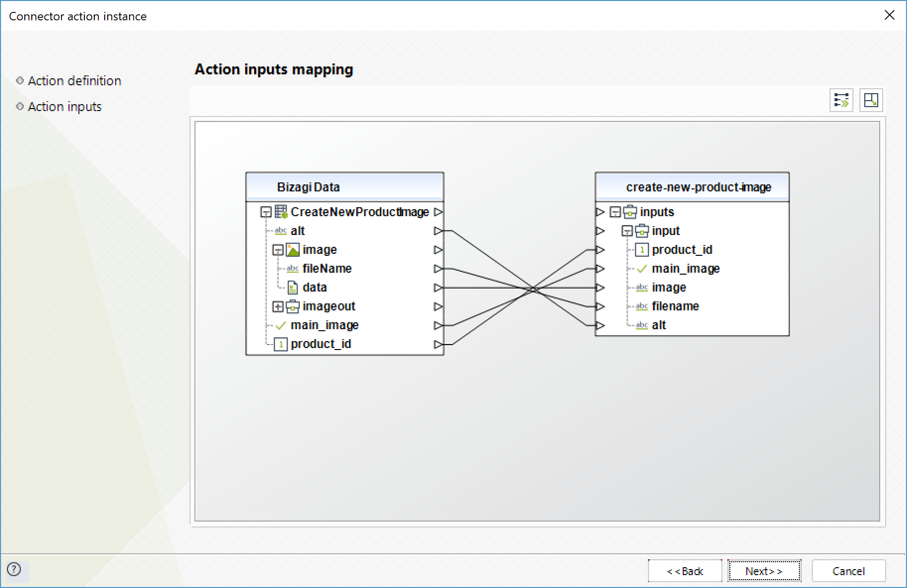Click the create-new-product-image panel header
Screen dimensions: 907x588
(692, 187)
